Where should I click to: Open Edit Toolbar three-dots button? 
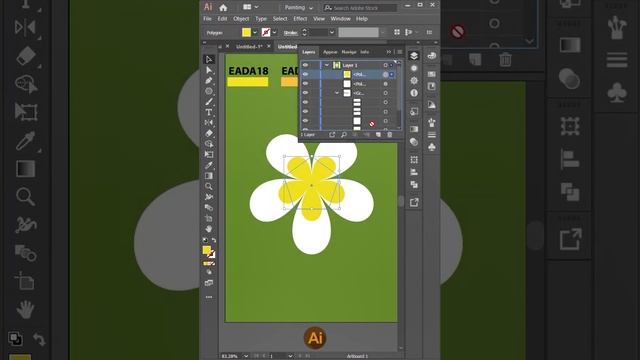209,297
